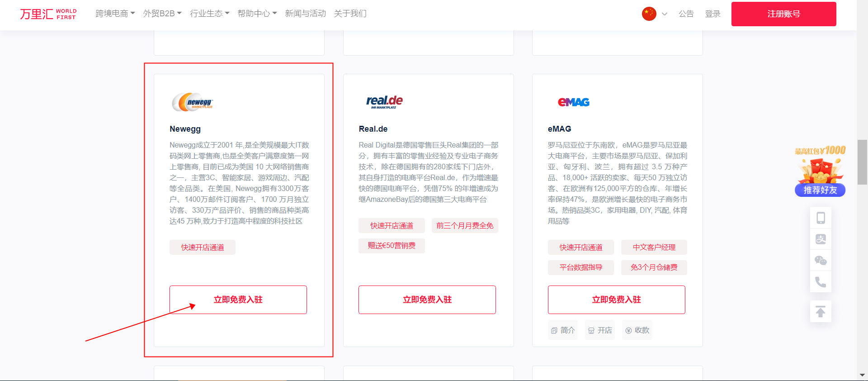The image size is (868, 381).
Task: Click the telephone contact icon in sidebar
Action: tap(821, 282)
